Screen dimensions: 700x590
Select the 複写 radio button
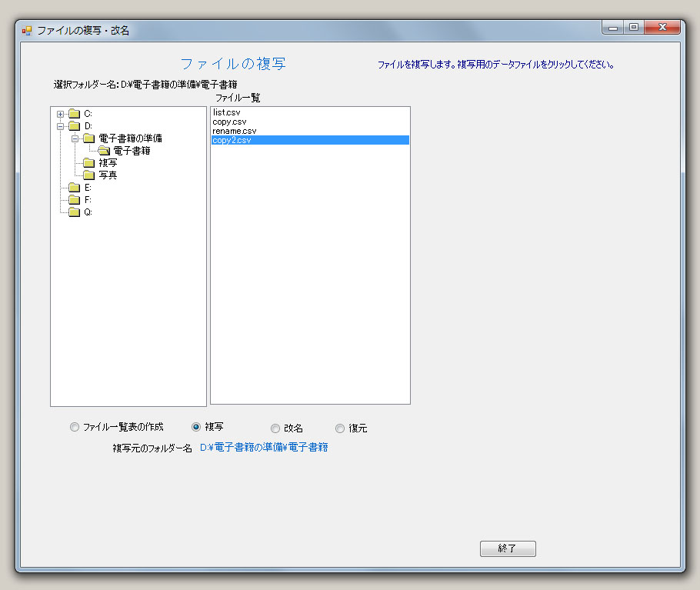[196, 427]
